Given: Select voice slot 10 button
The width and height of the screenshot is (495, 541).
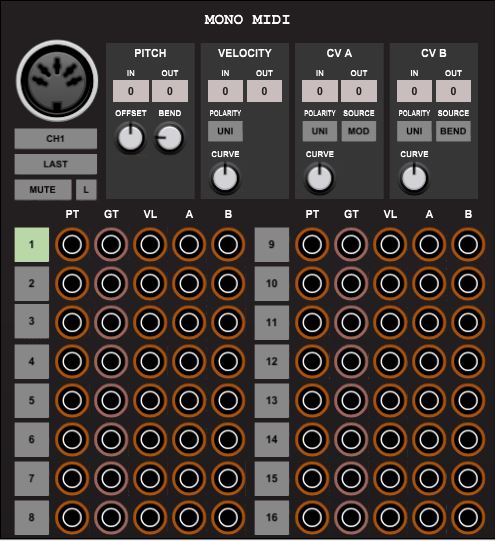Looking at the screenshot, I should [272, 284].
